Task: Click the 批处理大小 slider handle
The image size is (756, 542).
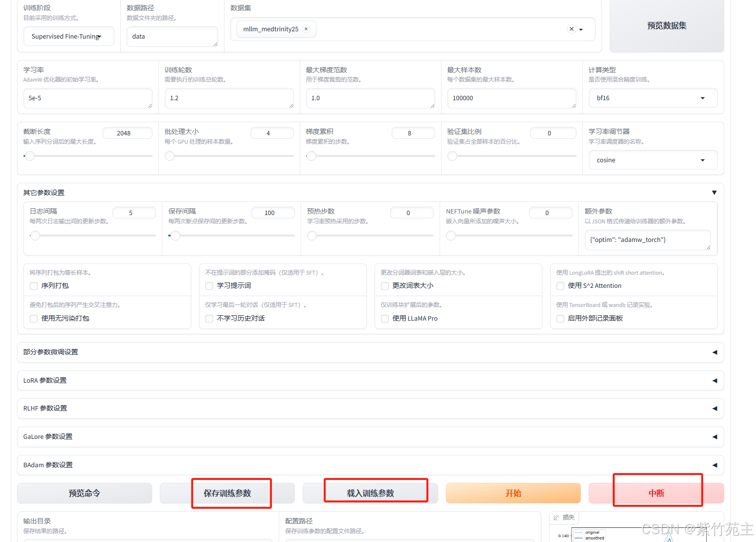Action: [x=170, y=156]
